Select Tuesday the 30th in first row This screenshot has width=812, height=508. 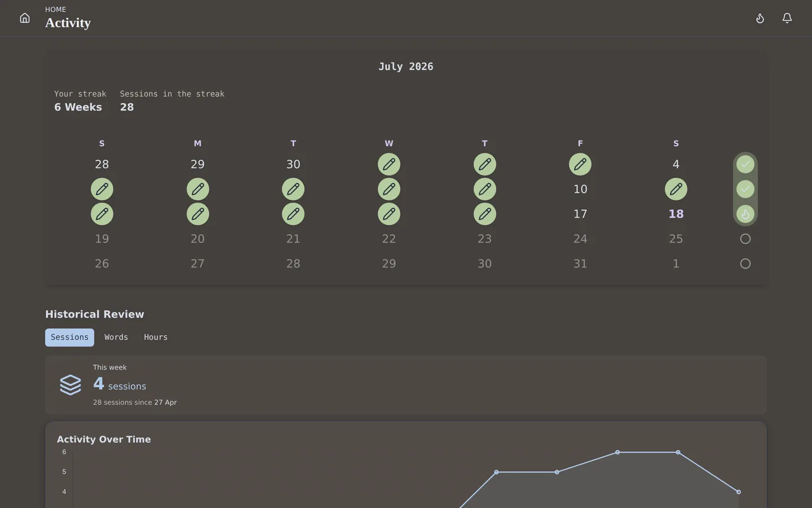pyautogui.click(x=293, y=164)
